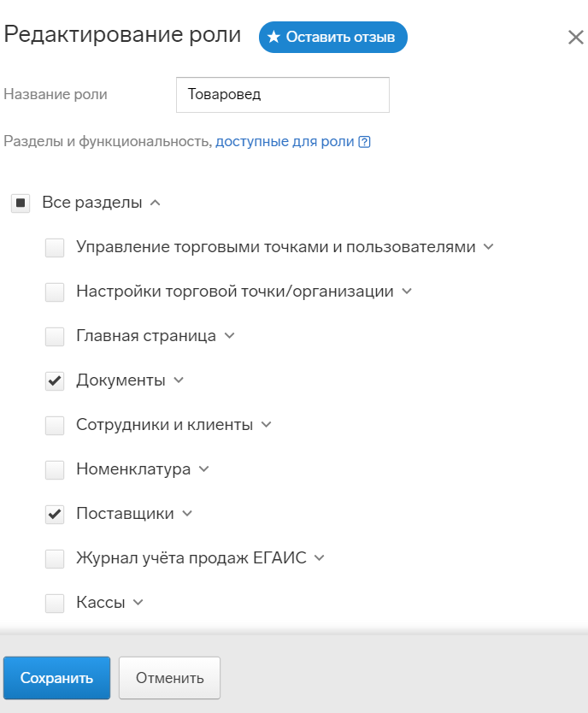Viewport: 588px width, 713px height.
Task: Click the star icon in feedback button
Action: click(273, 37)
